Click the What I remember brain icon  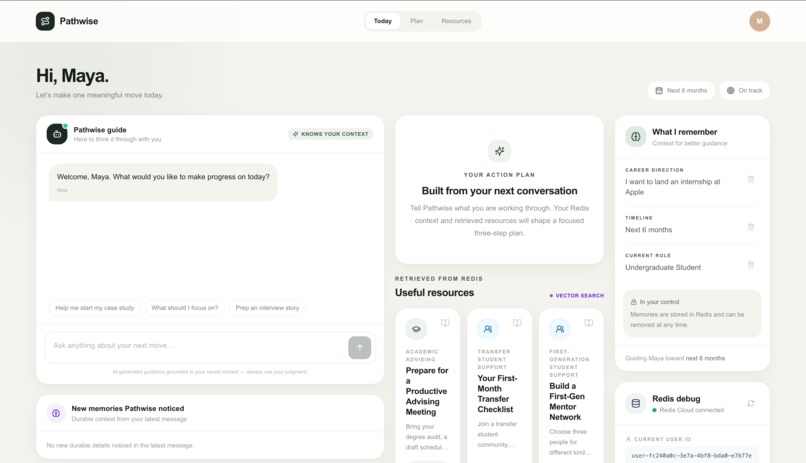(636, 137)
